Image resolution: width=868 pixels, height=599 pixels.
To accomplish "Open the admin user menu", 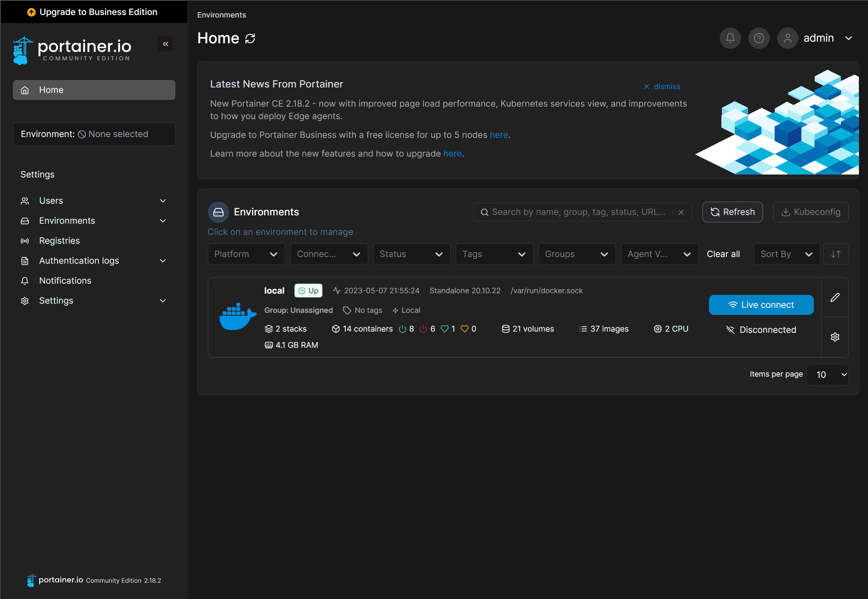I will [818, 38].
